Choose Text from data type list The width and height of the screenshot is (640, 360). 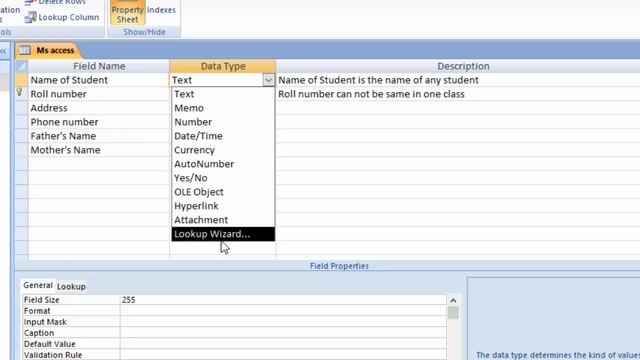click(x=223, y=94)
